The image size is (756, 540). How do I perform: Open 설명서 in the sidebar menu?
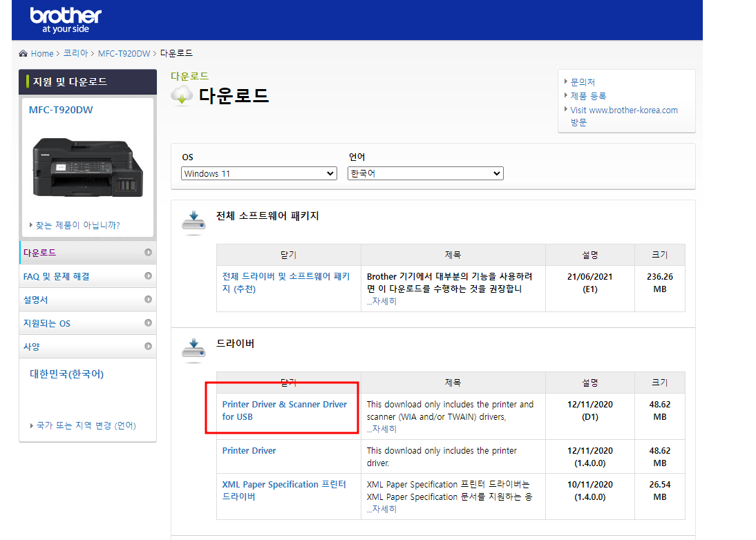[88, 300]
